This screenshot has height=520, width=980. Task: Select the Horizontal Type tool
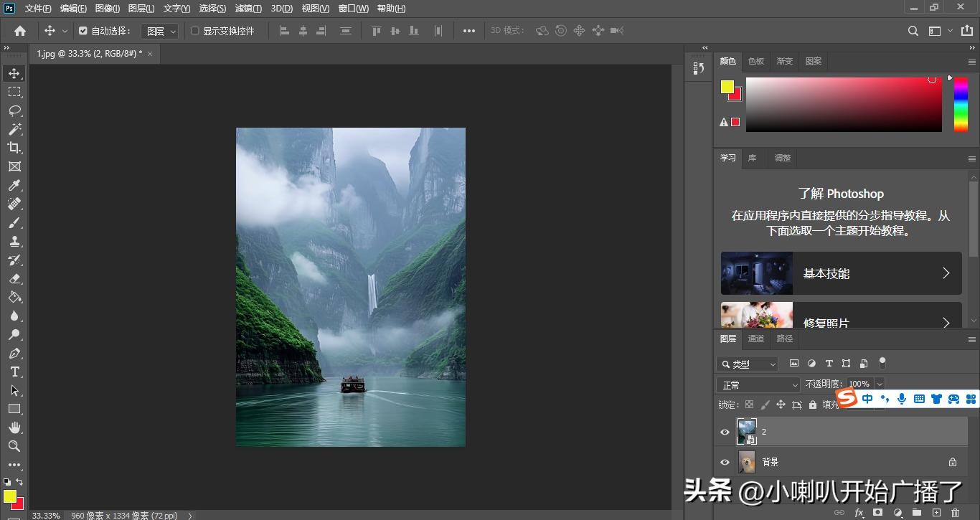pos(14,372)
